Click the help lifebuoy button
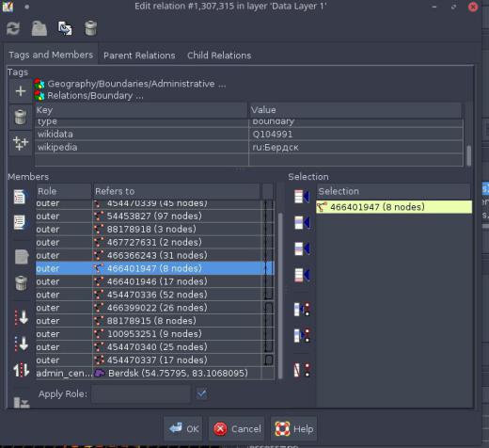This screenshot has height=448, width=489. [293, 429]
